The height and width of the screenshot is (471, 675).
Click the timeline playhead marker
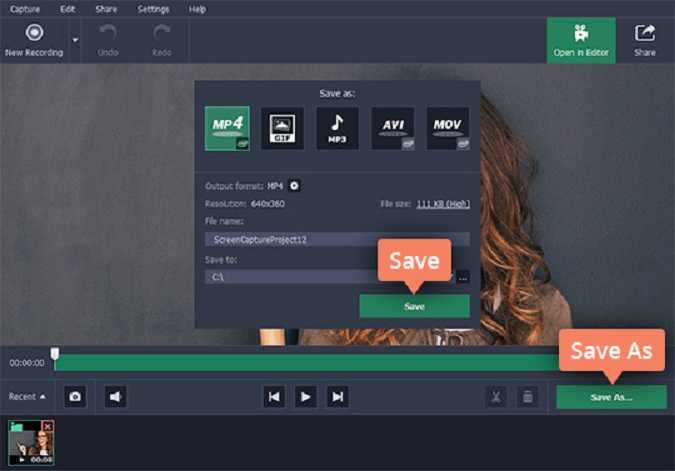coord(55,354)
